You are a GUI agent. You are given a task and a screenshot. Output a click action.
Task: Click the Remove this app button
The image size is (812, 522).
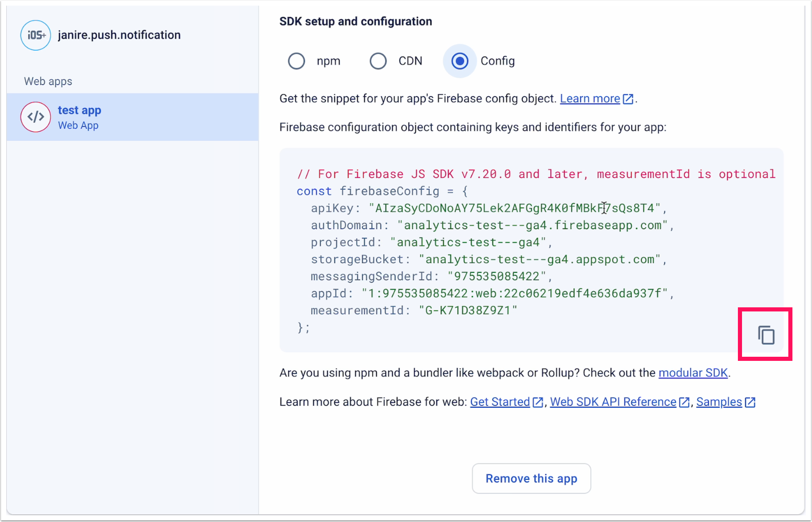pos(532,478)
